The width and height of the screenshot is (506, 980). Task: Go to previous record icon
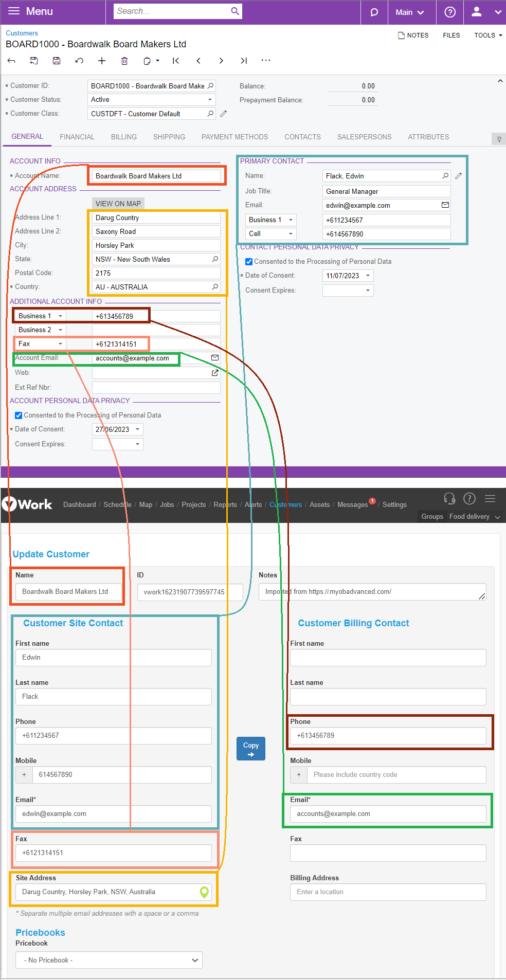tap(198, 61)
